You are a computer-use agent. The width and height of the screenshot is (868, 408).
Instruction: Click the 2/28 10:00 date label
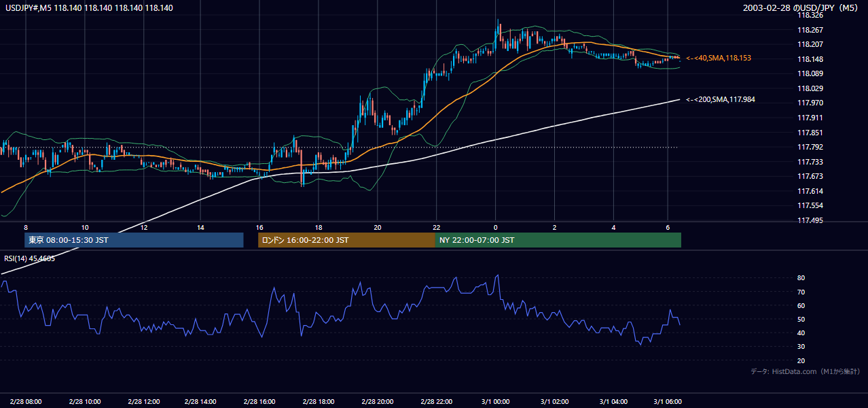pyautogui.click(x=84, y=402)
